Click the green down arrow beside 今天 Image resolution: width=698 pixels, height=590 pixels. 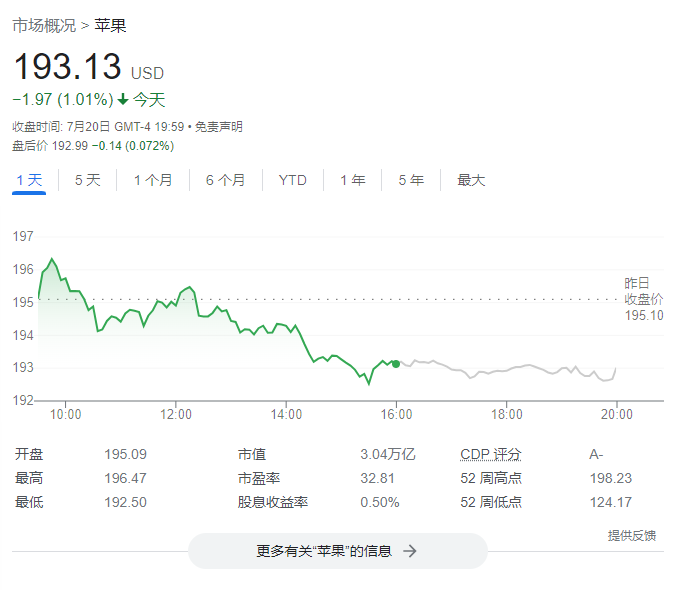pyautogui.click(x=123, y=99)
